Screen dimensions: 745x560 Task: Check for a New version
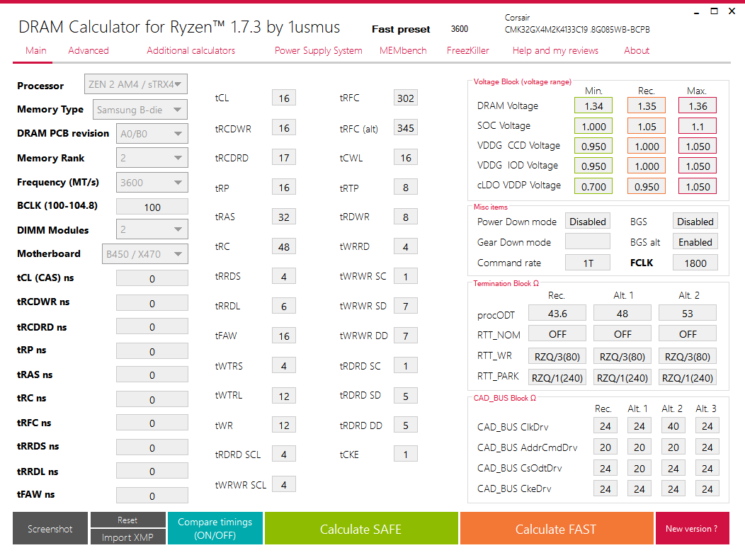(693, 528)
